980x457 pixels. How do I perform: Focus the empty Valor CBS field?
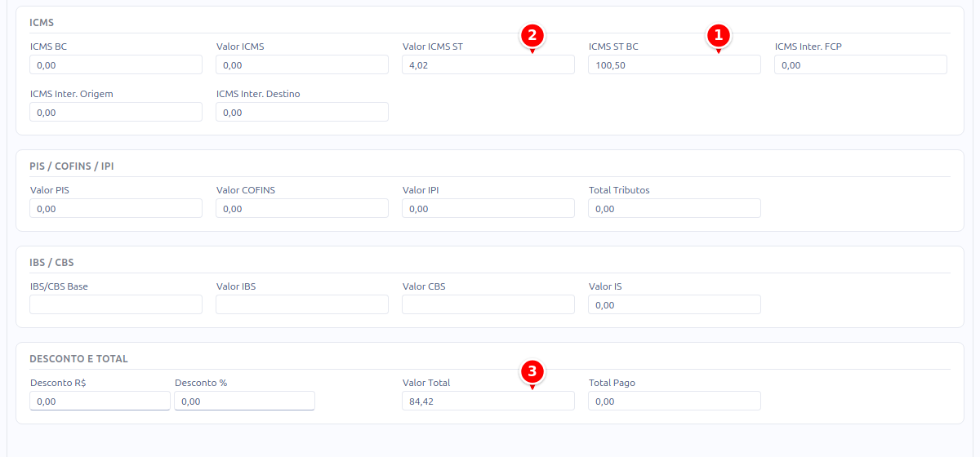[488, 304]
